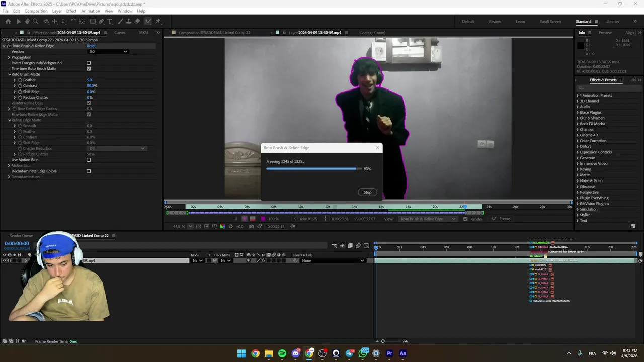Select the Hand tool
This screenshot has height=362, width=644.
pos(27,21)
